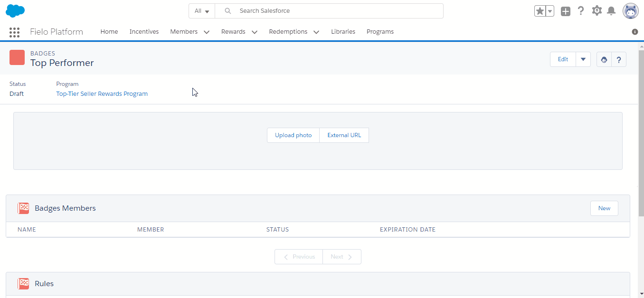Open the Help question mark in header
Viewport: 644px width, 298px height.
(581, 11)
